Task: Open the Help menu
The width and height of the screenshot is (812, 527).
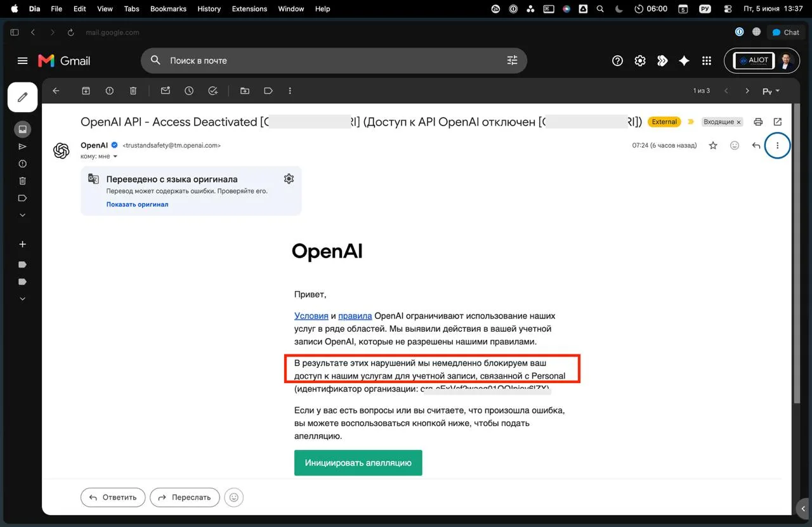Action: pyautogui.click(x=322, y=9)
